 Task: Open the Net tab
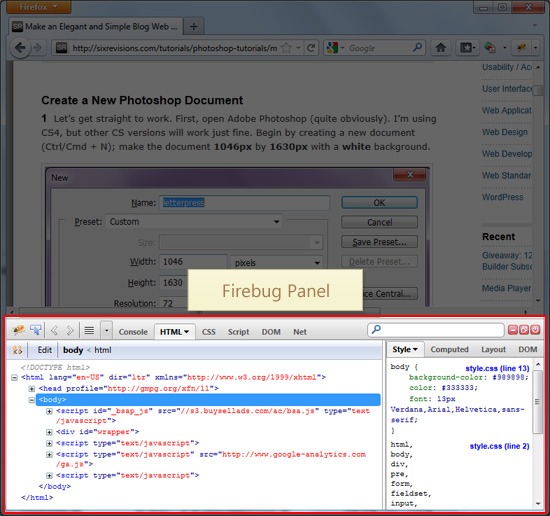(x=300, y=332)
